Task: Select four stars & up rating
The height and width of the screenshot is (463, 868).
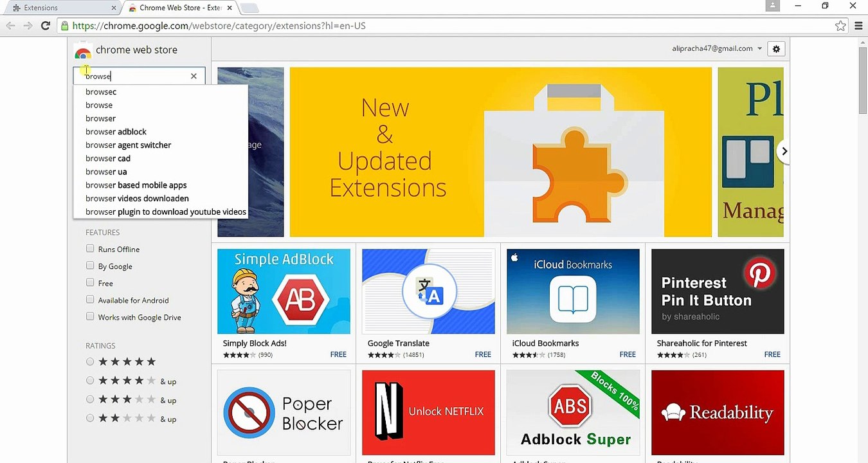Action: pos(90,381)
